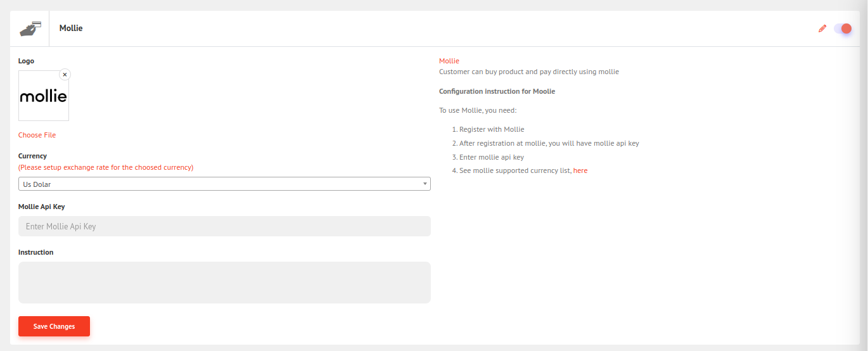Click the Choose File link
Screen dimensions: 868x351
[x=37, y=135]
